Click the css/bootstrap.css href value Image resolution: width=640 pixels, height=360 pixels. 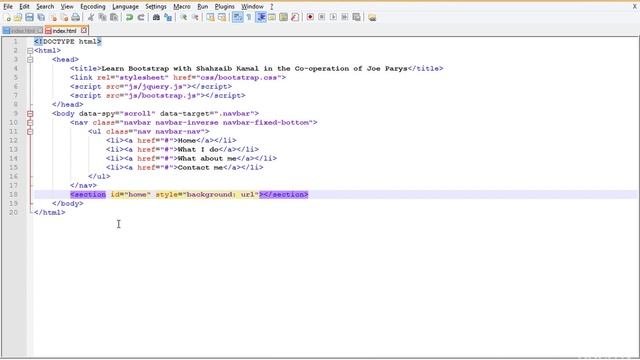238,78
